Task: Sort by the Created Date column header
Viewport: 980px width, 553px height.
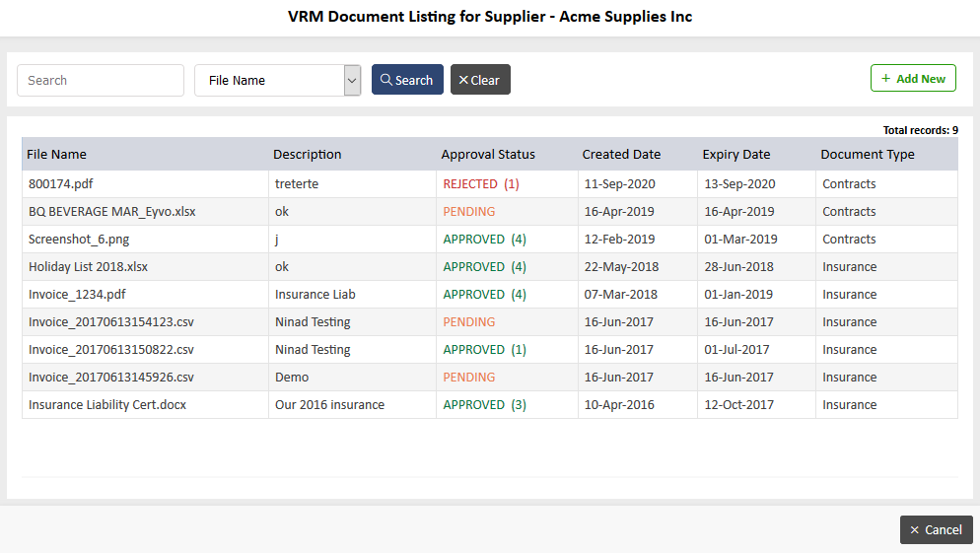Action: (x=621, y=155)
